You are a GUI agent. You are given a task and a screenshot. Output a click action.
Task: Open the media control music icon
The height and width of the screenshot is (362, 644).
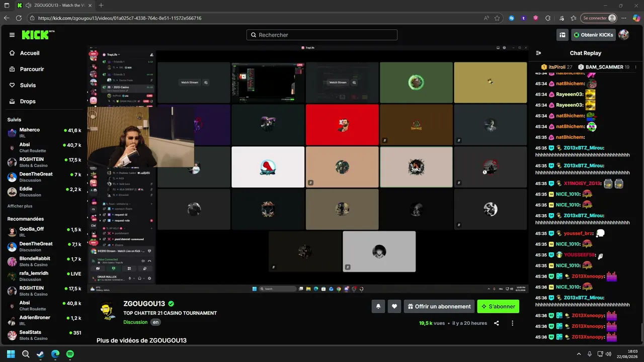coord(560,18)
